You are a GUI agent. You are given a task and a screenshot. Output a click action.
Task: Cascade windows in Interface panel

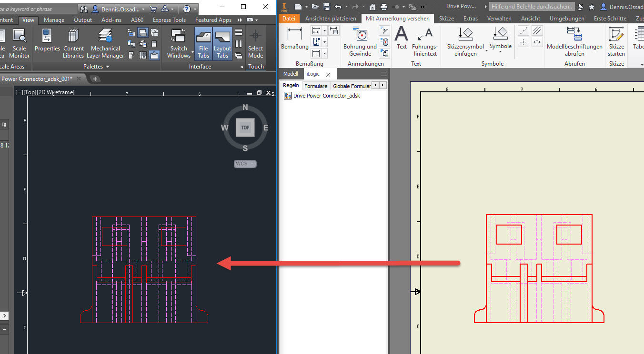(x=239, y=55)
